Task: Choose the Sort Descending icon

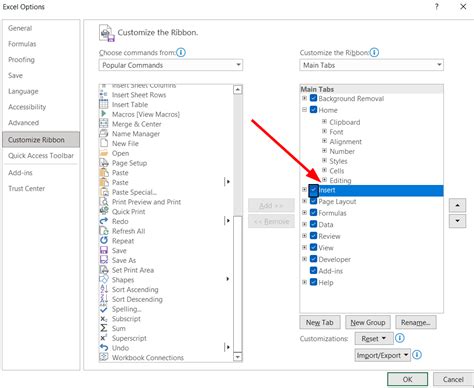Action: 104,299
